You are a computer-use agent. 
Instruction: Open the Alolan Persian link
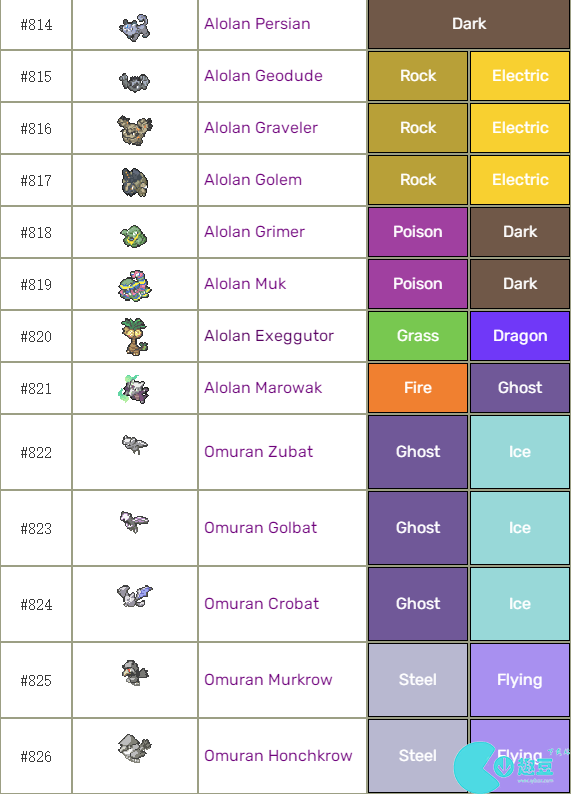click(x=257, y=24)
